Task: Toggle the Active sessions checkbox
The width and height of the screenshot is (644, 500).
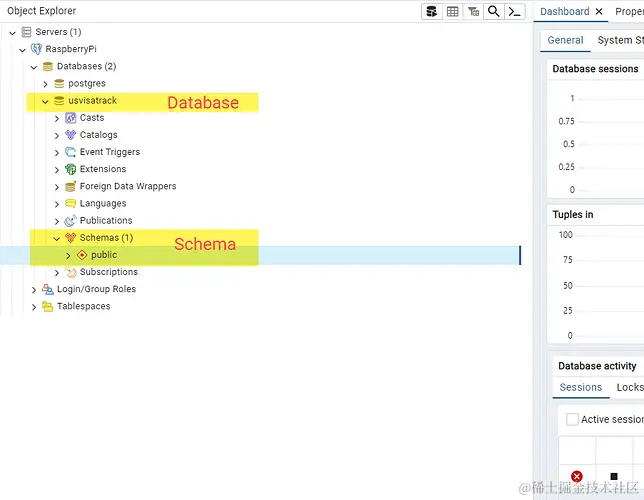Action: point(572,419)
